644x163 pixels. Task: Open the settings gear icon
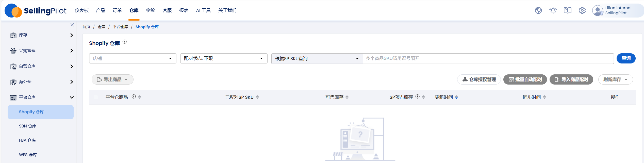pyautogui.click(x=582, y=10)
